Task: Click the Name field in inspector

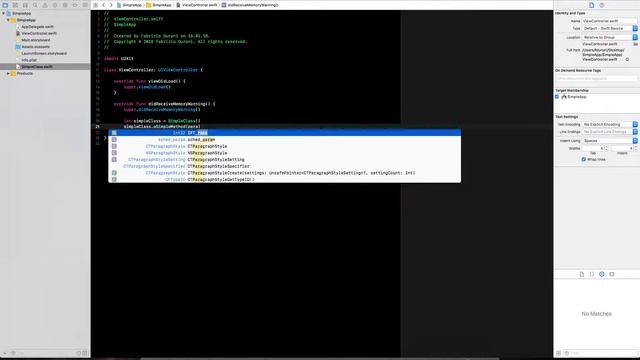Action: coord(609,20)
